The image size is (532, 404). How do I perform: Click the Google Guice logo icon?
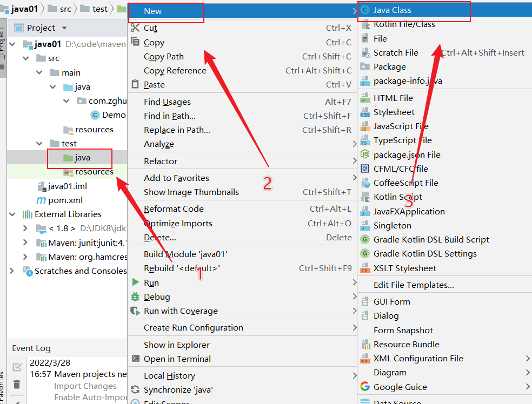point(365,386)
